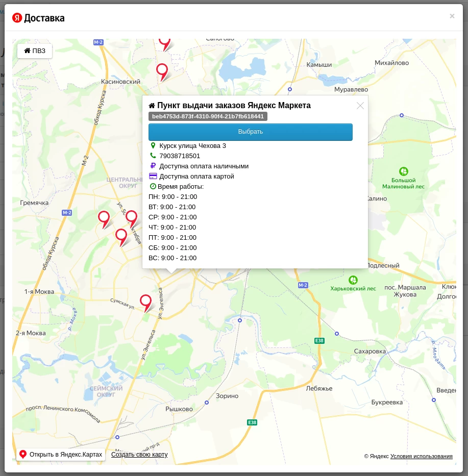Open Условия использования link
The width and height of the screenshot is (468, 476).
pyautogui.click(x=421, y=456)
